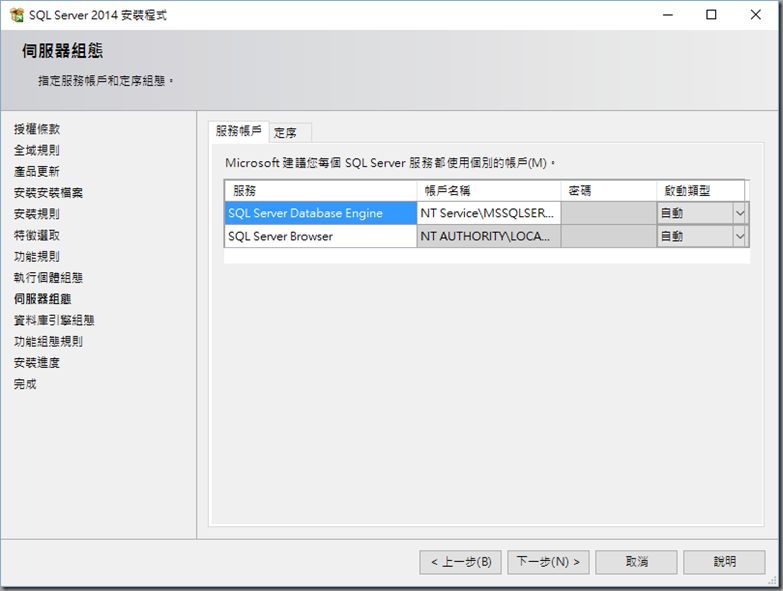Open help with the 說明 button
The image size is (783, 591).
[x=724, y=562]
